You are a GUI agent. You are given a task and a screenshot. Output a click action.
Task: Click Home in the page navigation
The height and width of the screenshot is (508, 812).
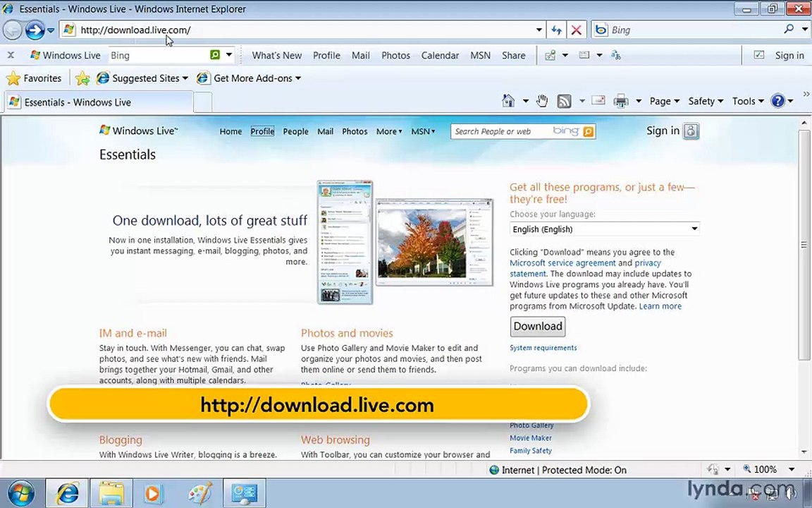(x=230, y=132)
